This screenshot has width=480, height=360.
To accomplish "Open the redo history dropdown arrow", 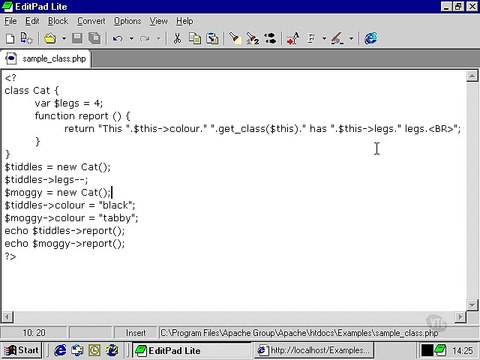I will (159, 39).
